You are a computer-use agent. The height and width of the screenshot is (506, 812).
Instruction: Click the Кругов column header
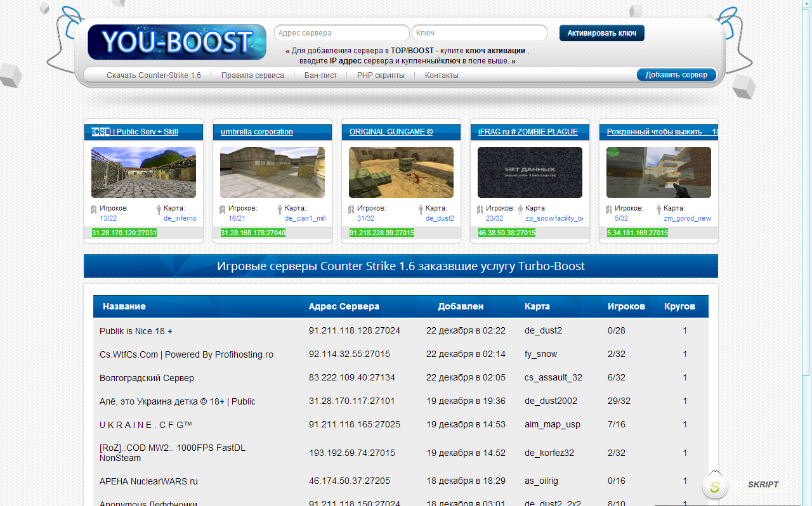pyautogui.click(x=679, y=306)
